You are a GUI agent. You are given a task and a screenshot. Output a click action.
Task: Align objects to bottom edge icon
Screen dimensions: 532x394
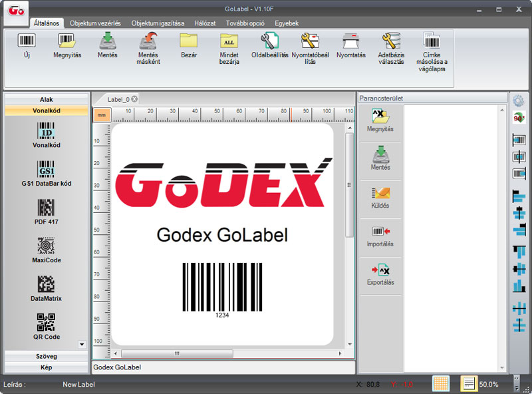tap(519, 286)
